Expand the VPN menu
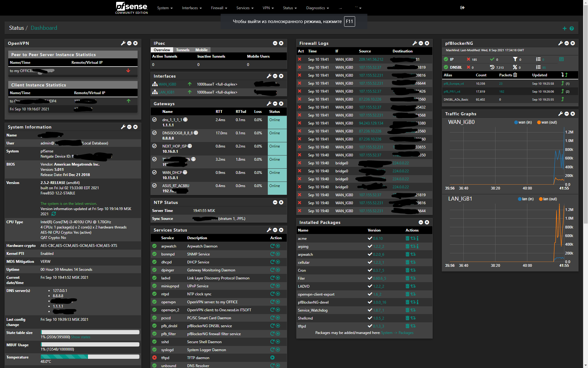Screen dimensions: 588x368 (x=268, y=8)
